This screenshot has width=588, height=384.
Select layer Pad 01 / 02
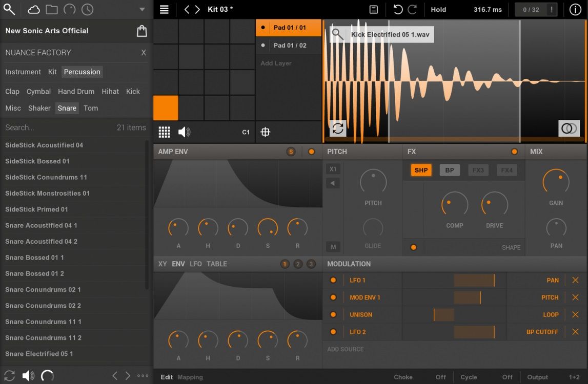[289, 46]
